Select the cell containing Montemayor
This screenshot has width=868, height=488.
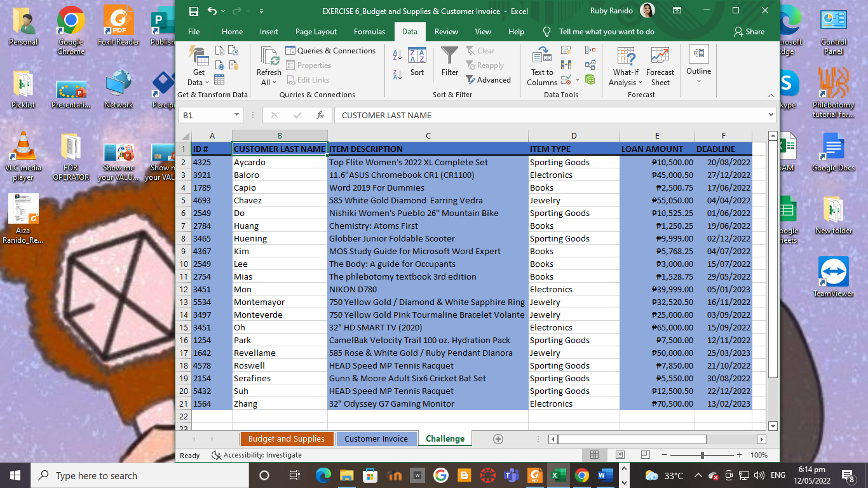(x=280, y=302)
